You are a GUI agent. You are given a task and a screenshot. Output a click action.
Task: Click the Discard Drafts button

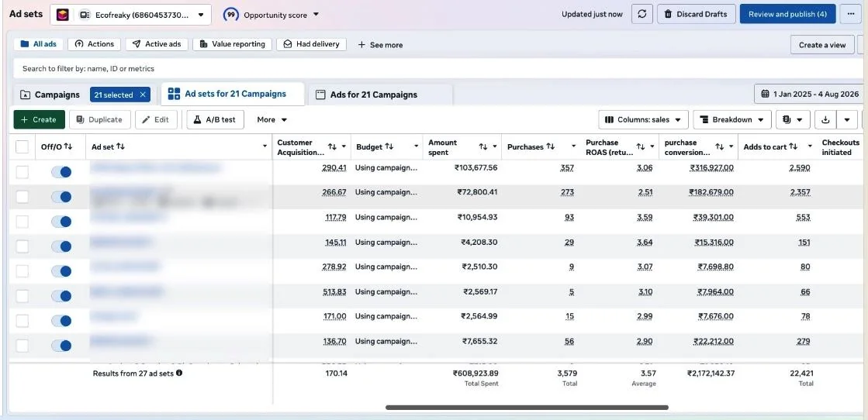(x=697, y=15)
